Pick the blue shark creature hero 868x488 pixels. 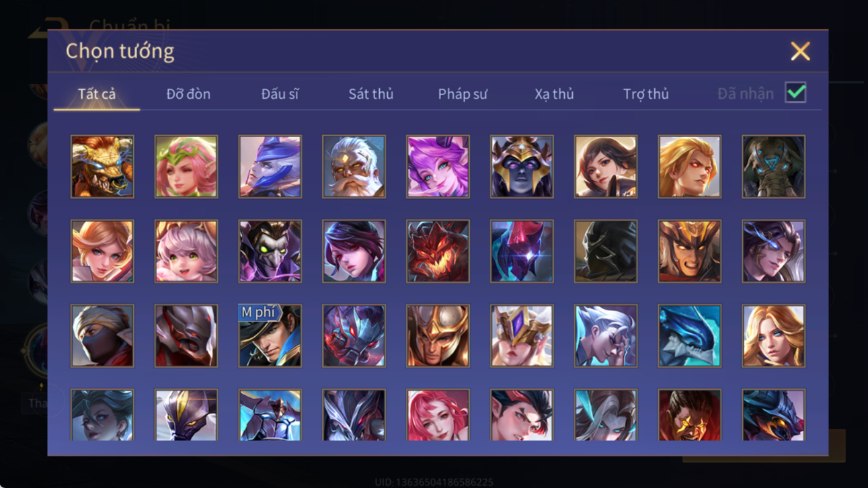pyautogui.click(x=689, y=336)
